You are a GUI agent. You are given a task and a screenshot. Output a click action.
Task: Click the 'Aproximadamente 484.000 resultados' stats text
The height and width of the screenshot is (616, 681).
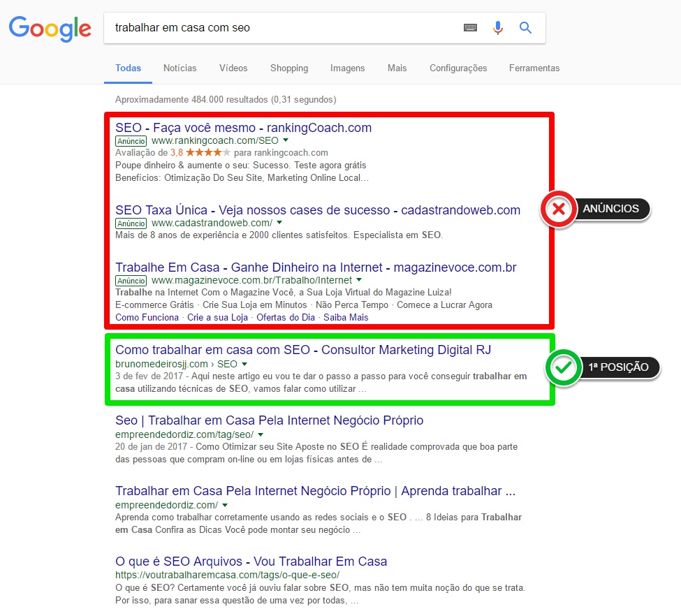coord(226,99)
